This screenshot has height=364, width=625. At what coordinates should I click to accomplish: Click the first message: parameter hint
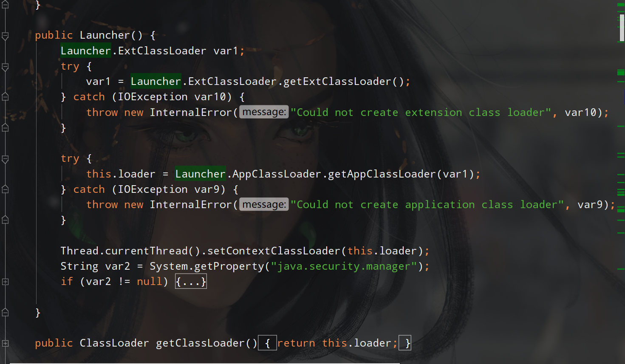coord(264,112)
